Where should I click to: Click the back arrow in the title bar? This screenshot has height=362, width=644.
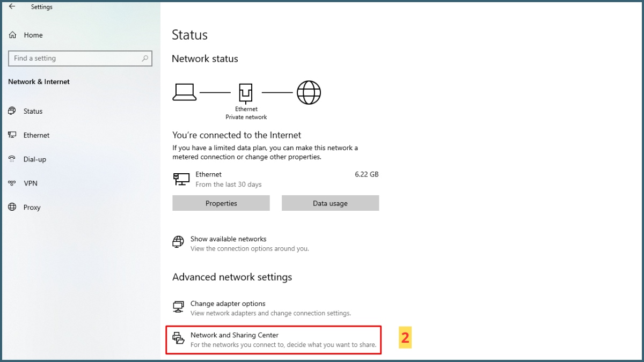point(12,6)
